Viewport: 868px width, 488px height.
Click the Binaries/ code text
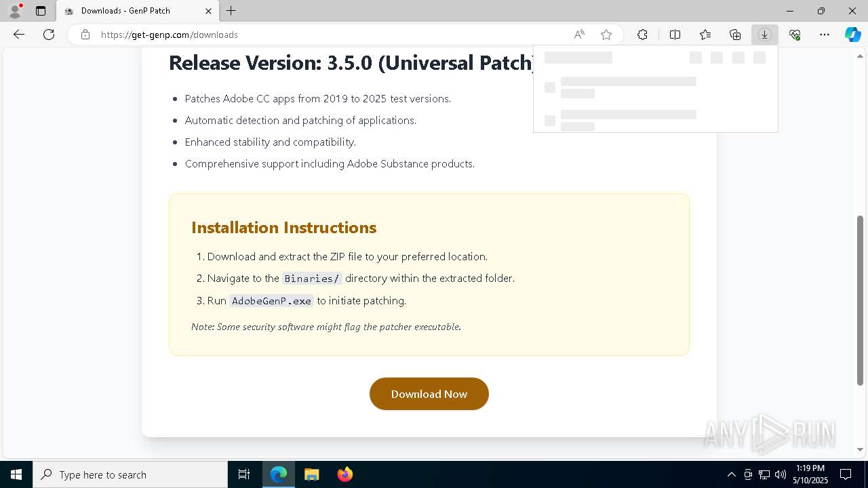312,279
